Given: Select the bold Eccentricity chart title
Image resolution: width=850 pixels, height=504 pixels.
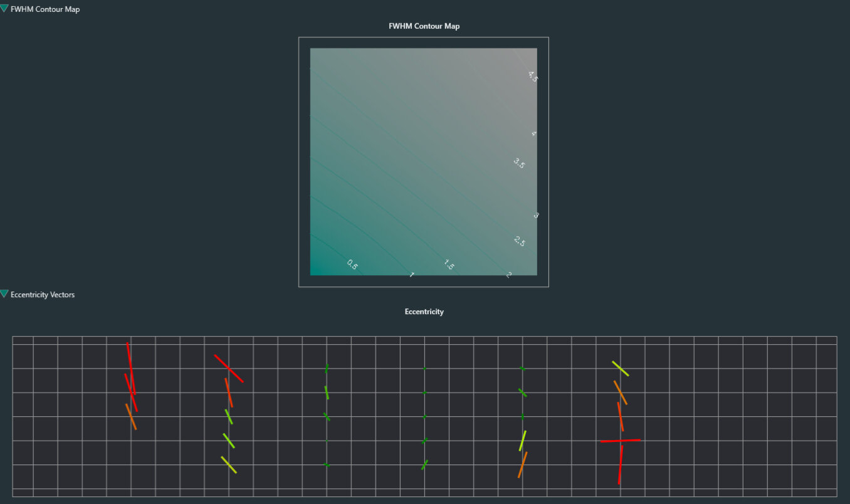Looking at the screenshot, I should (x=424, y=312).
